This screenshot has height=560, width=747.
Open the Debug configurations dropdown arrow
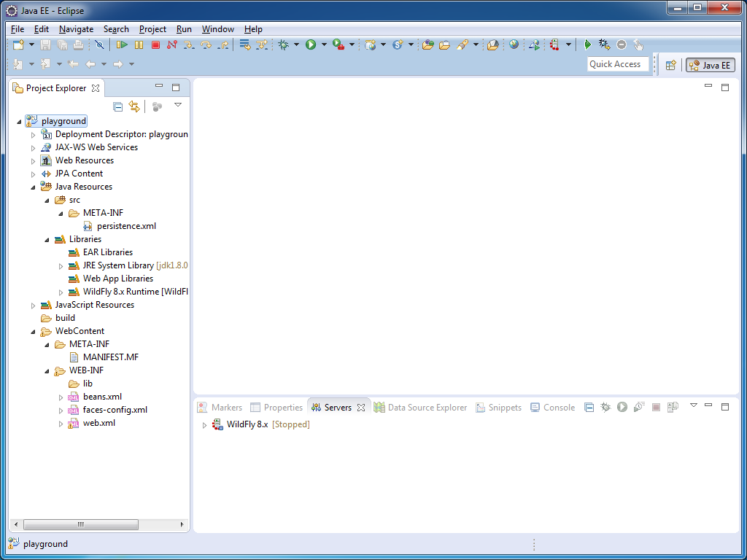(x=296, y=44)
